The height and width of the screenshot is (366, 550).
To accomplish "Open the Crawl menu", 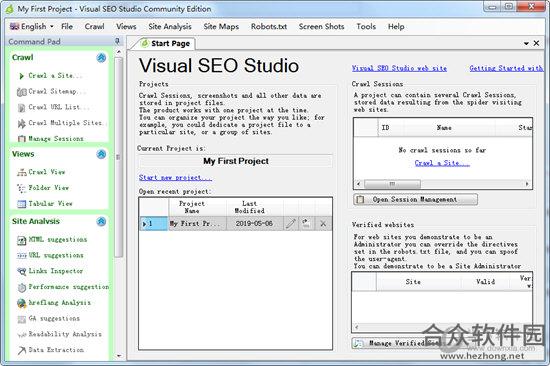I will point(94,27).
